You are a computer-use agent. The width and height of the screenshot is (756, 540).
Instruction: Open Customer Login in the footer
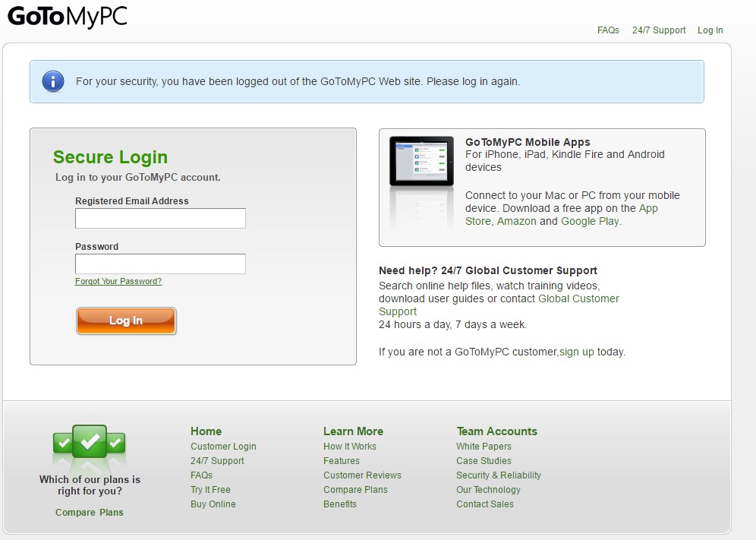[x=223, y=447]
